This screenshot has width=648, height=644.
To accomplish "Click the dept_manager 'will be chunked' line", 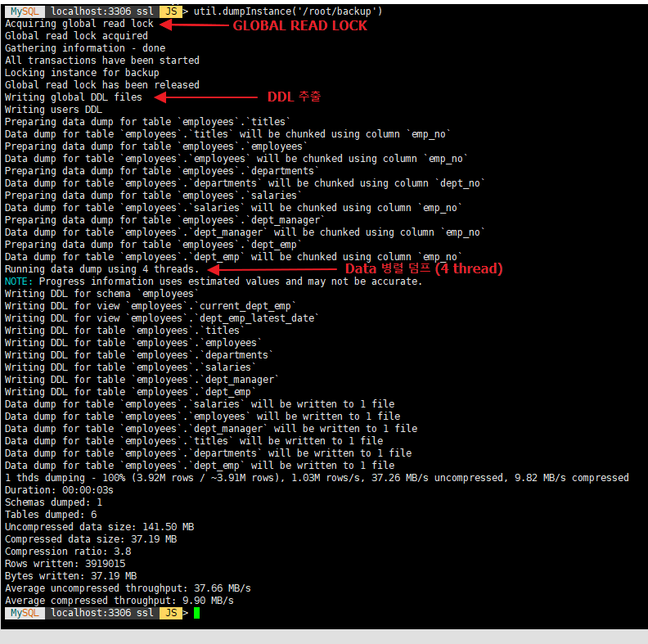I will point(245,232).
